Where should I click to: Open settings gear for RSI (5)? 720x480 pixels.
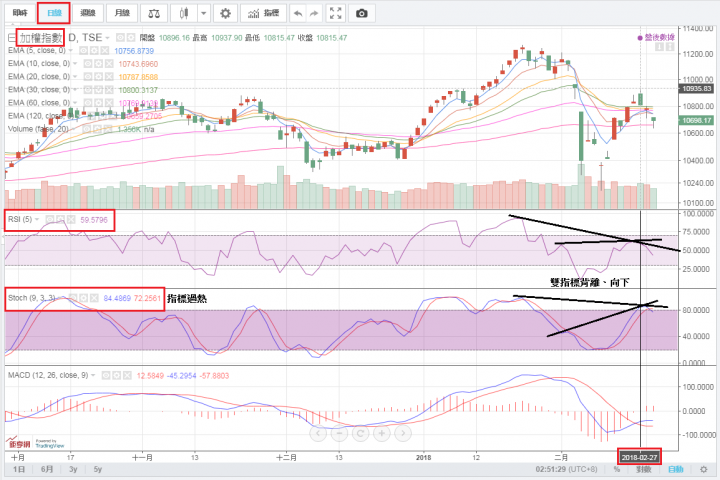pos(60,220)
